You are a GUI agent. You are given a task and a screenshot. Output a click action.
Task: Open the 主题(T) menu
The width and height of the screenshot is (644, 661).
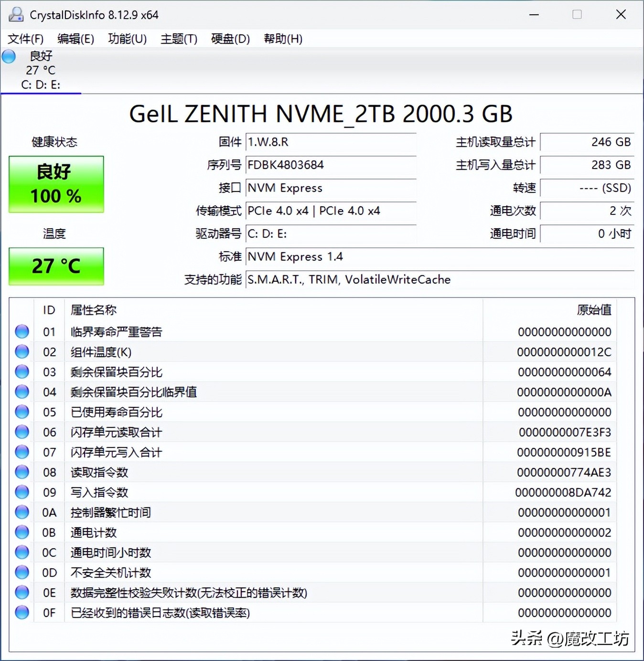click(x=179, y=39)
